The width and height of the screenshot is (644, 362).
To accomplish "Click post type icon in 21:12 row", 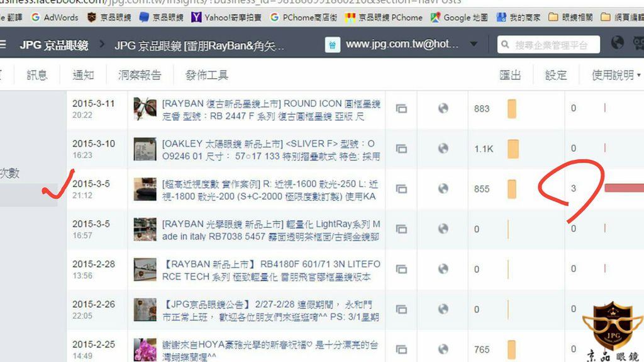I will click(401, 189).
